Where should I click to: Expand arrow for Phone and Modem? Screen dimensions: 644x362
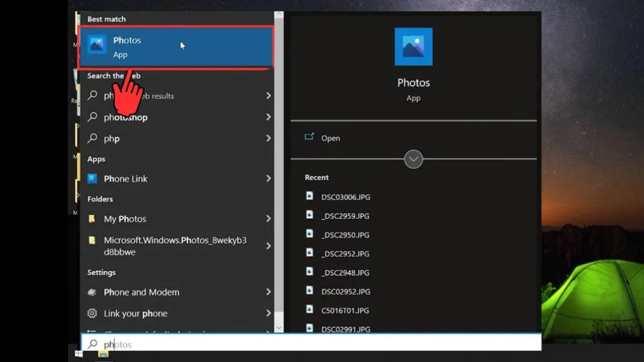click(268, 292)
